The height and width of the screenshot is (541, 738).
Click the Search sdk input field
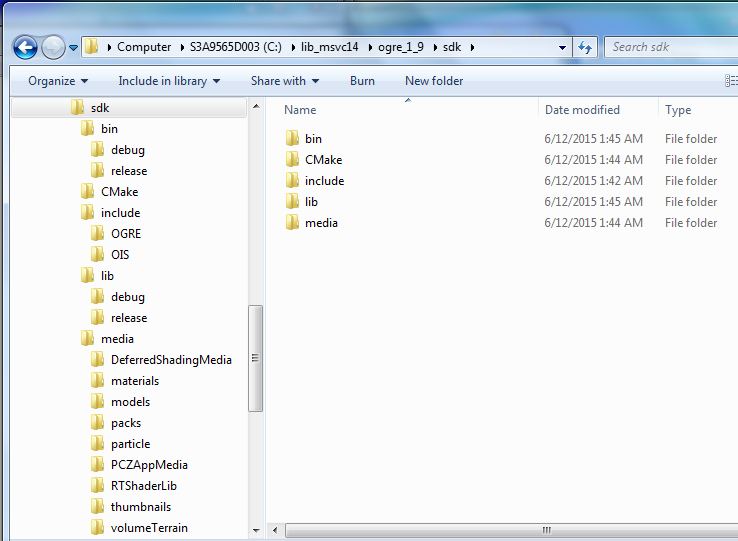coord(673,47)
